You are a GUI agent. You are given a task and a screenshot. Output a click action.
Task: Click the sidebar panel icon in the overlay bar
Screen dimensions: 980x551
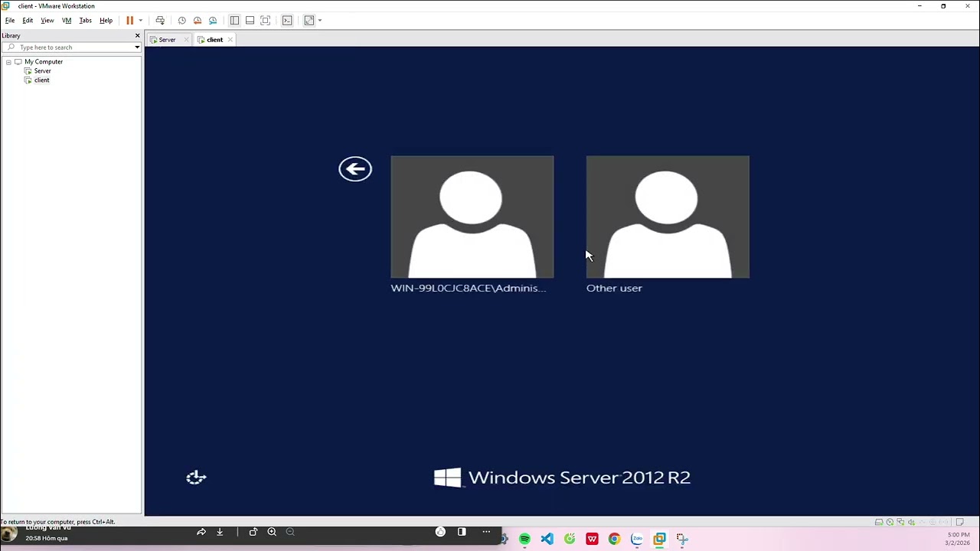click(x=462, y=532)
